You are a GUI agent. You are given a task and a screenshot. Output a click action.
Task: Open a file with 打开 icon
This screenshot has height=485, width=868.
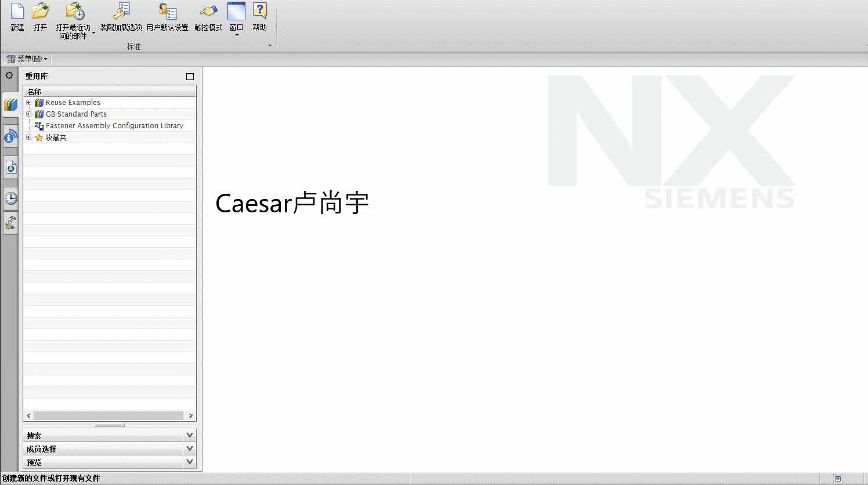click(40, 12)
